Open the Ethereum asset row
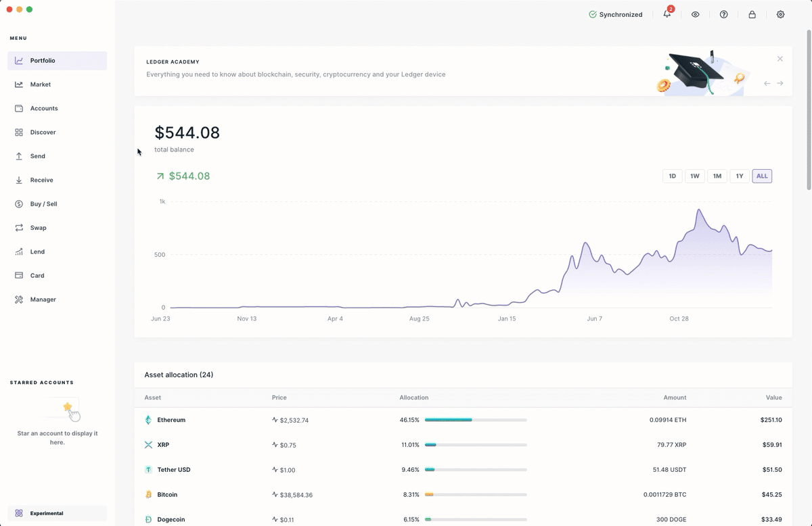Screen dimensions: 812x526 [171, 420]
